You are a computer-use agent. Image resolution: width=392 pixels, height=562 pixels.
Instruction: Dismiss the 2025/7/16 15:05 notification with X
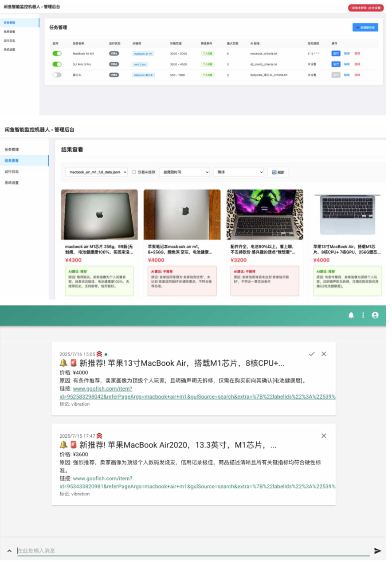(x=324, y=354)
